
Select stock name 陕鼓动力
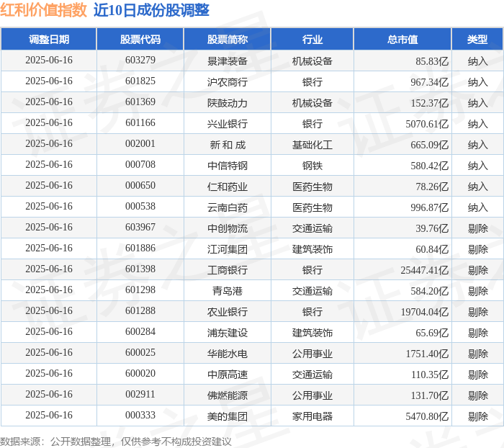click(x=228, y=103)
